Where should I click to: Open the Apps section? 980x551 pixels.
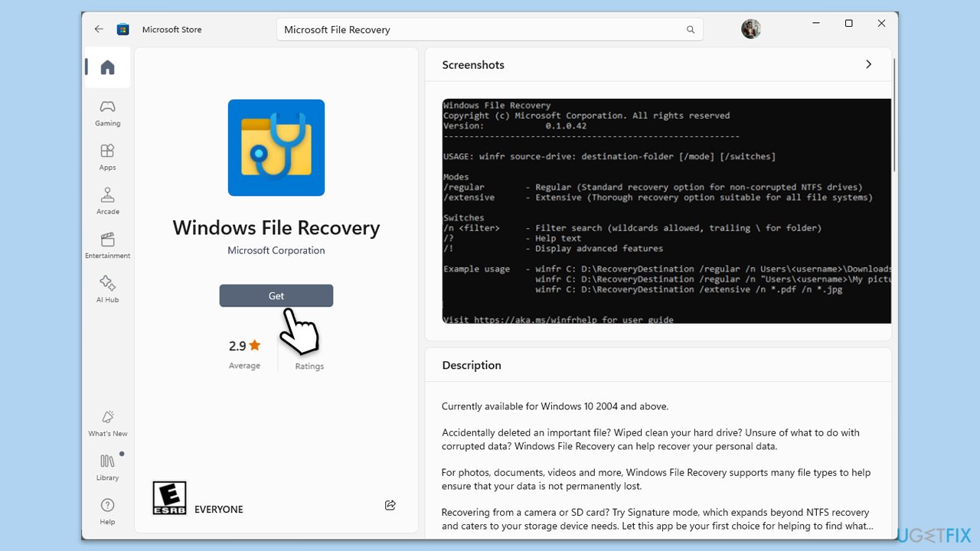click(108, 157)
